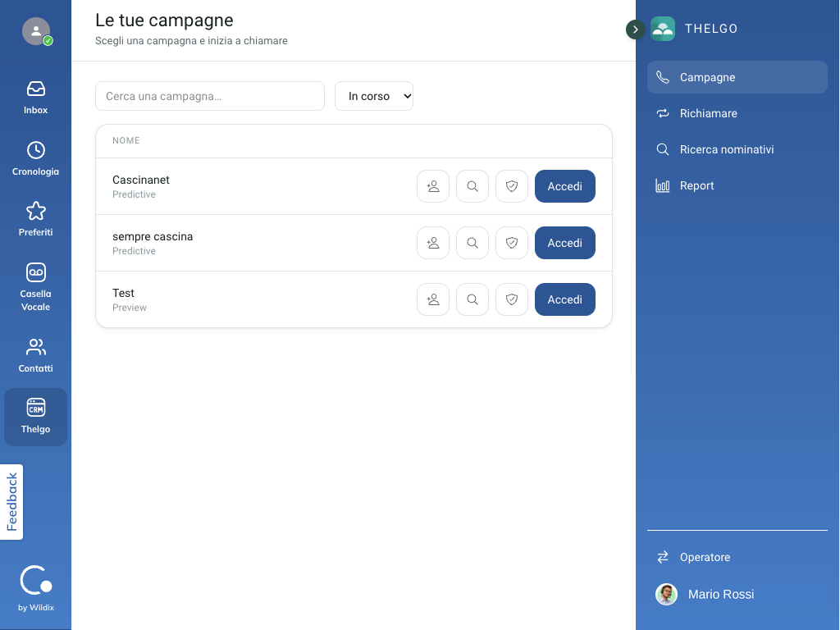Click shield check icon for Test
The width and height of the screenshot is (840, 630).
click(x=512, y=299)
